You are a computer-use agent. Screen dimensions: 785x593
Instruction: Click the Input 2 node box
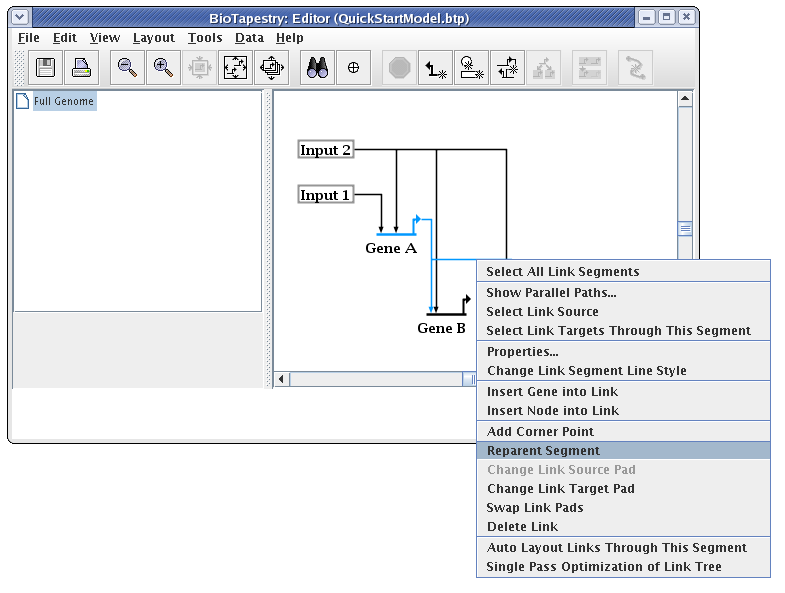tap(326, 150)
